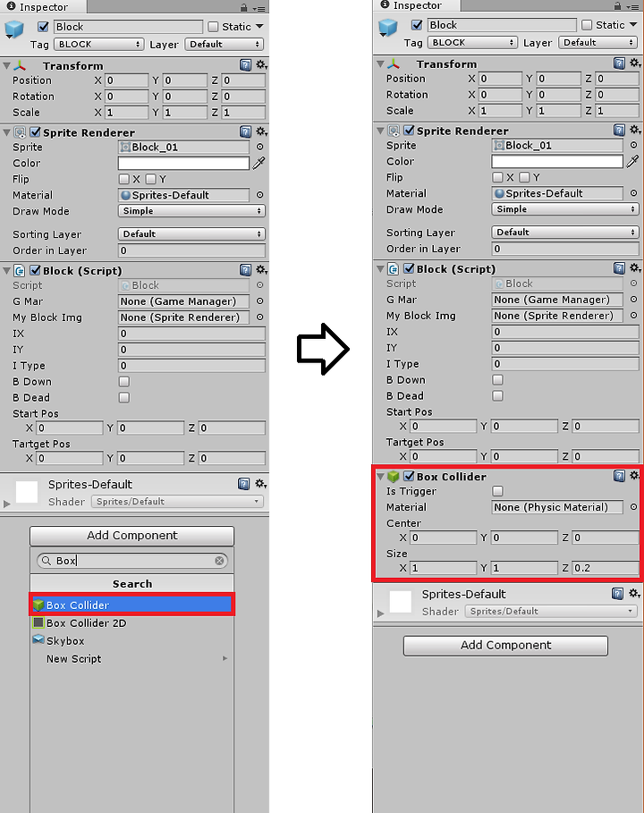The height and width of the screenshot is (813, 644).
Task: Toggle the Block active checkbox in left Inspector
Action: click(x=43, y=27)
